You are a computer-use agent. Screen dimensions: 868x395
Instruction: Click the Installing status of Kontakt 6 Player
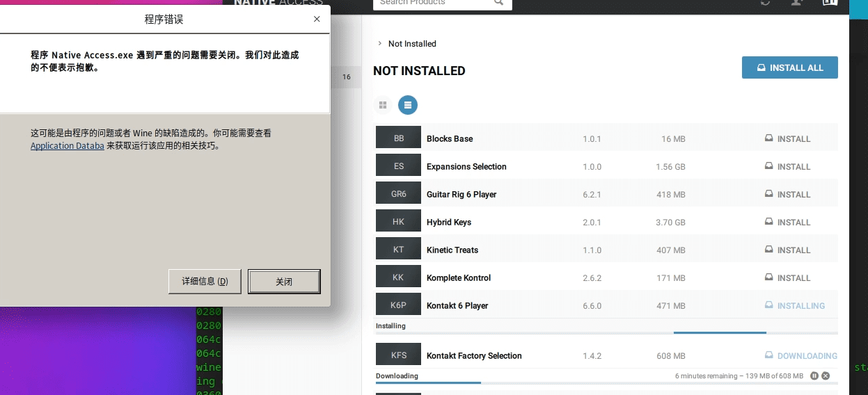pos(795,305)
